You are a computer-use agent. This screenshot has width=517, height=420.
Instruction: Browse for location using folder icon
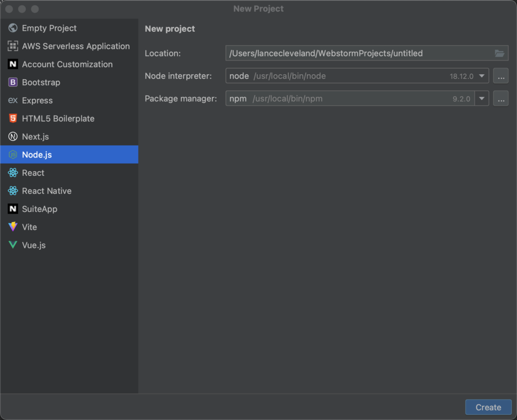coord(499,54)
